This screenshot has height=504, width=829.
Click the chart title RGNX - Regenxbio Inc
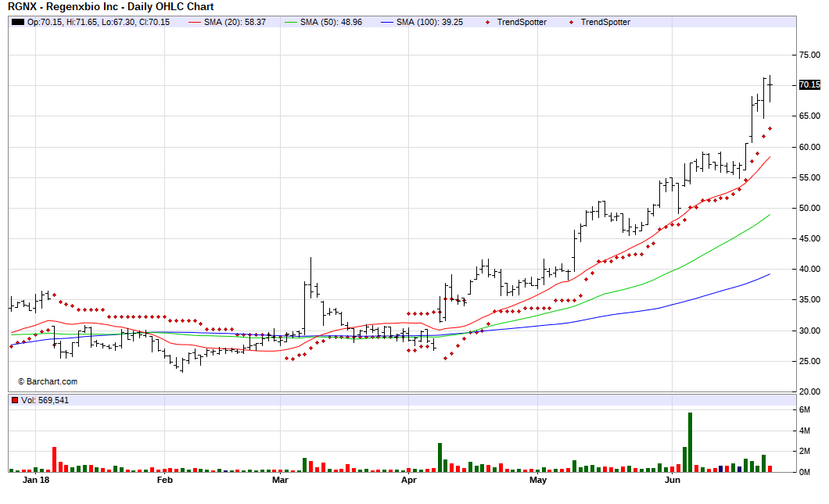pyautogui.click(x=111, y=7)
